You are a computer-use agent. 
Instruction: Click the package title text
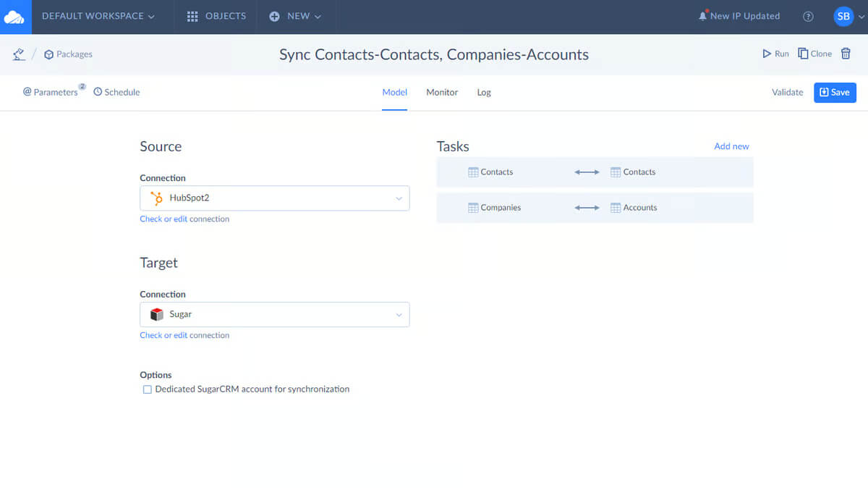434,54
